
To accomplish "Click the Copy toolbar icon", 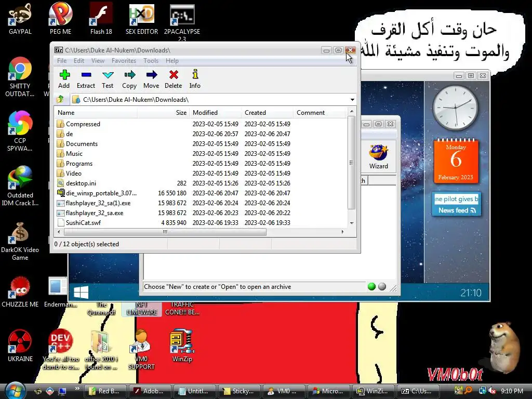I will pyautogui.click(x=129, y=79).
